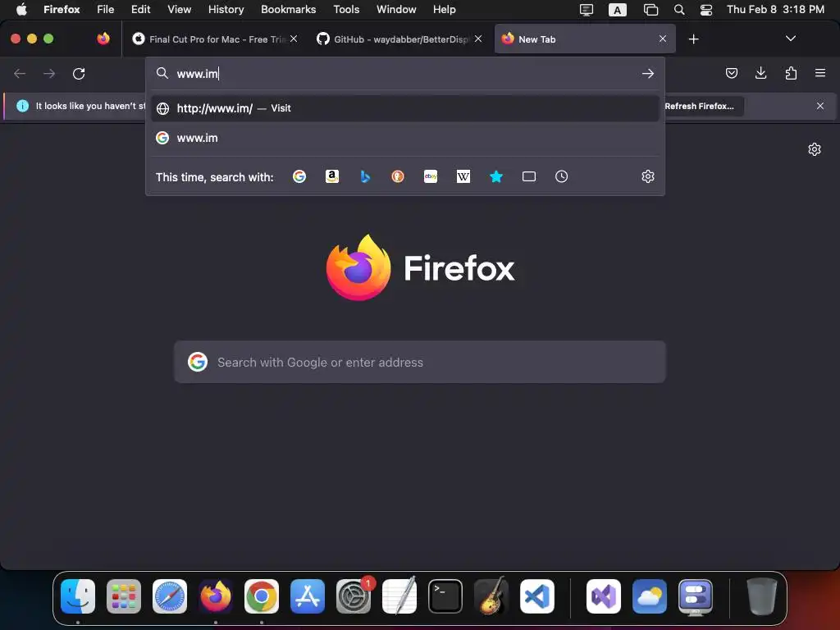The image size is (840, 630).
Task: Search history with the clock icon
Action: click(x=561, y=176)
